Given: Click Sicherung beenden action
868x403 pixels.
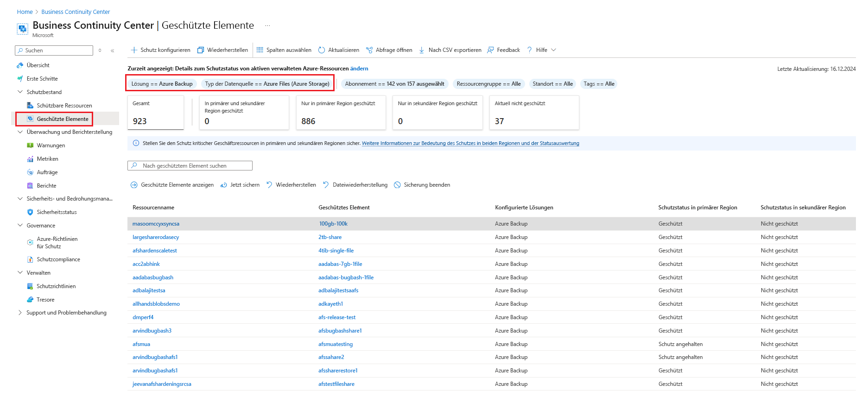Looking at the screenshot, I should click(x=422, y=185).
